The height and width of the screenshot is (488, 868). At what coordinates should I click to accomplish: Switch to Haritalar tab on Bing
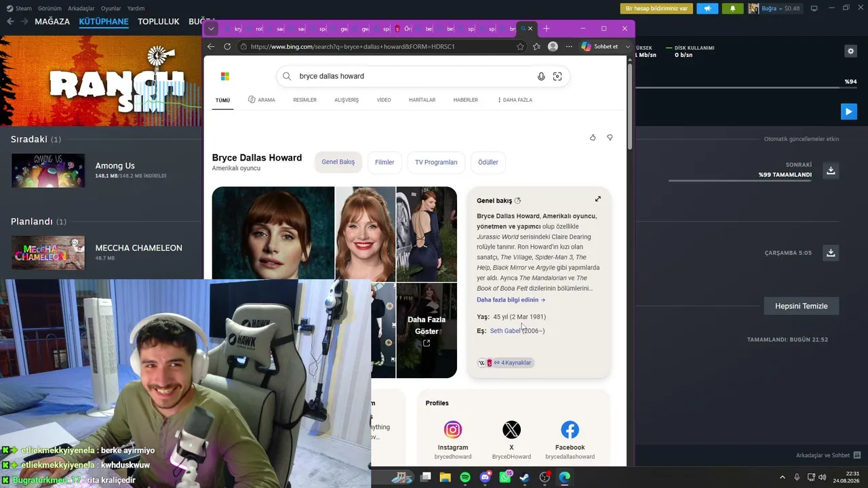pyautogui.click(x=422, y=100)
